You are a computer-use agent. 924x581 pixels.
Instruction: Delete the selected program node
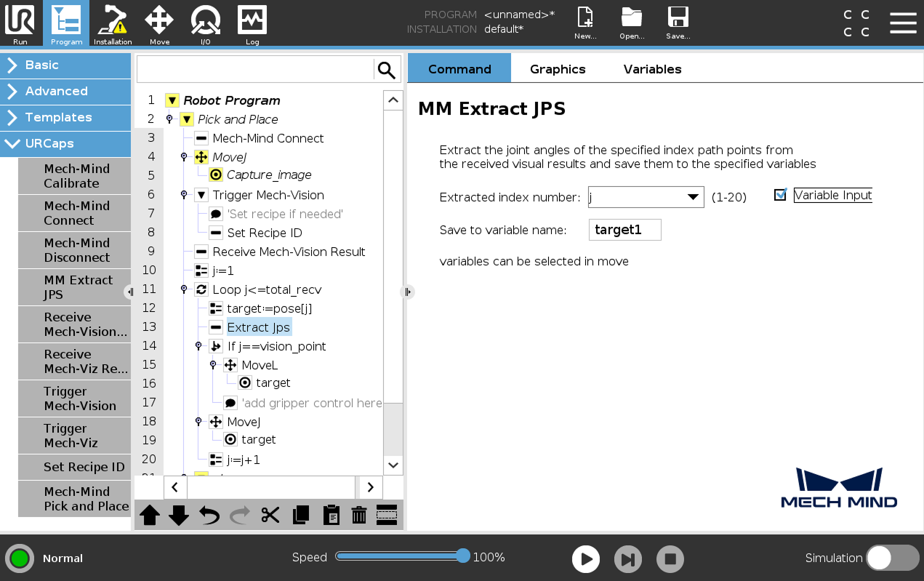[x=358, y=515]
